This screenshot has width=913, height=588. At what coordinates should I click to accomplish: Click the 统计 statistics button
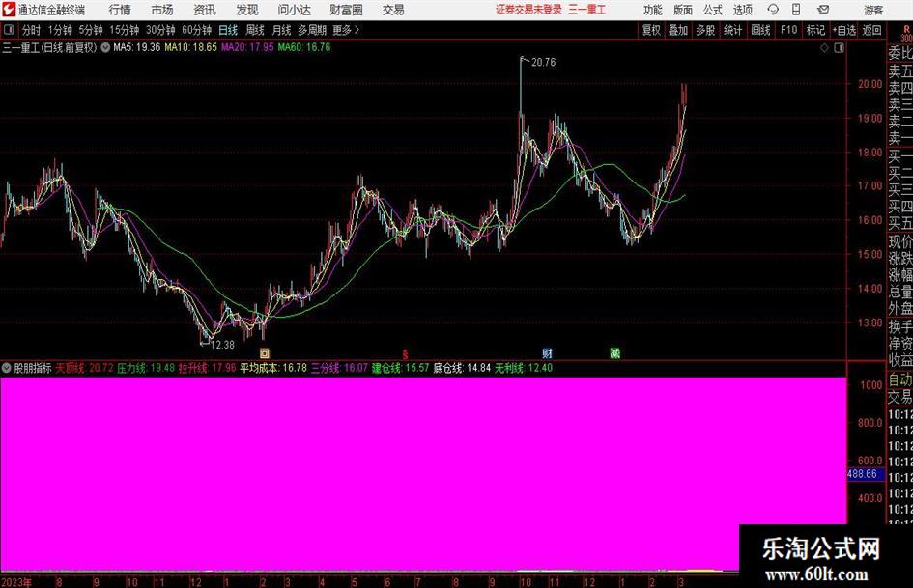coord(732,30)
